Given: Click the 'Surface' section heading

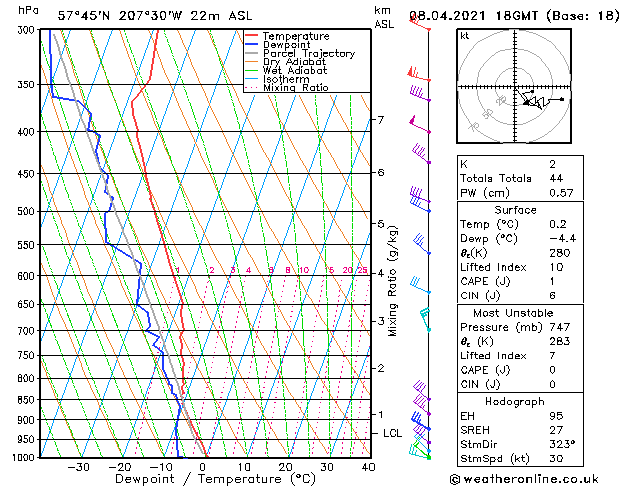Looking at the screenshot, I should click(515, 210).
